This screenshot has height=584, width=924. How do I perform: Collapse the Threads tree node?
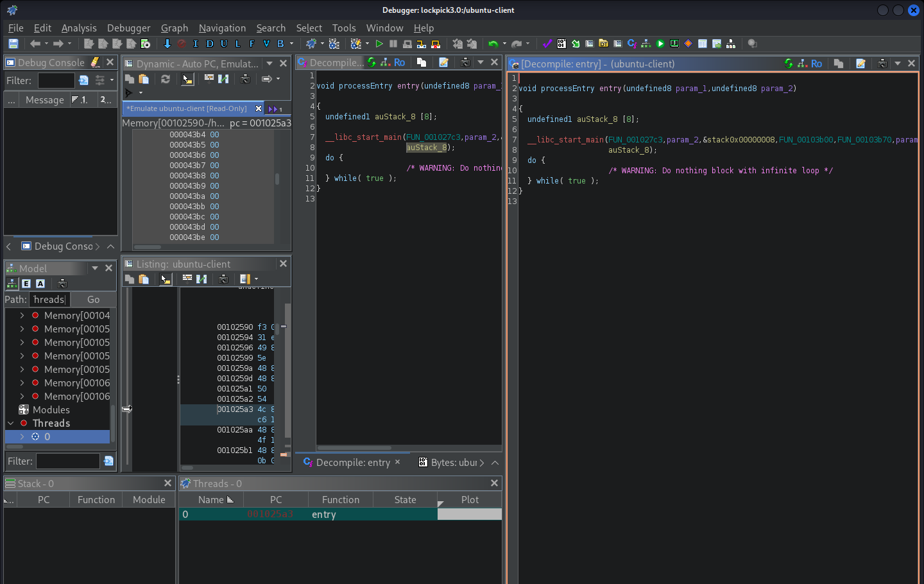click(10, 424)
